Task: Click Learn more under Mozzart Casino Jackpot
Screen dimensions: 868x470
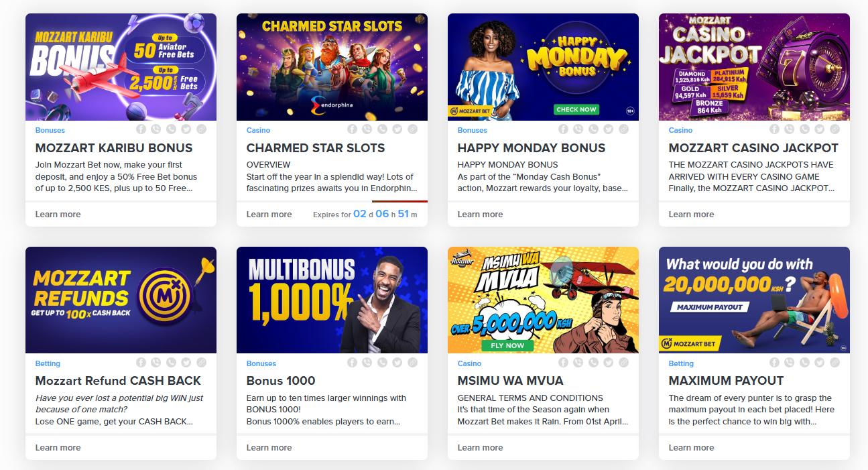Action: tap(691, 215)
